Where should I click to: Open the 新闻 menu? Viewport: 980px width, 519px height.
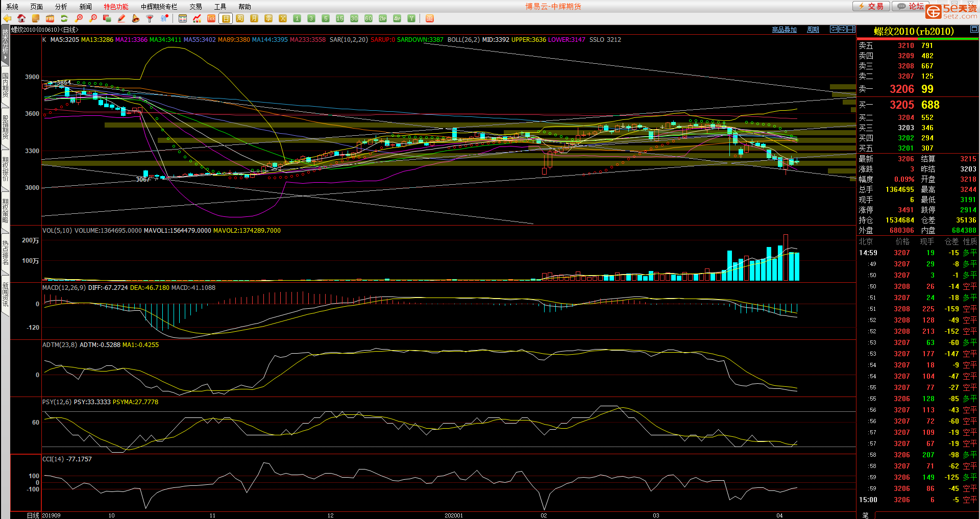click(86, 7)
